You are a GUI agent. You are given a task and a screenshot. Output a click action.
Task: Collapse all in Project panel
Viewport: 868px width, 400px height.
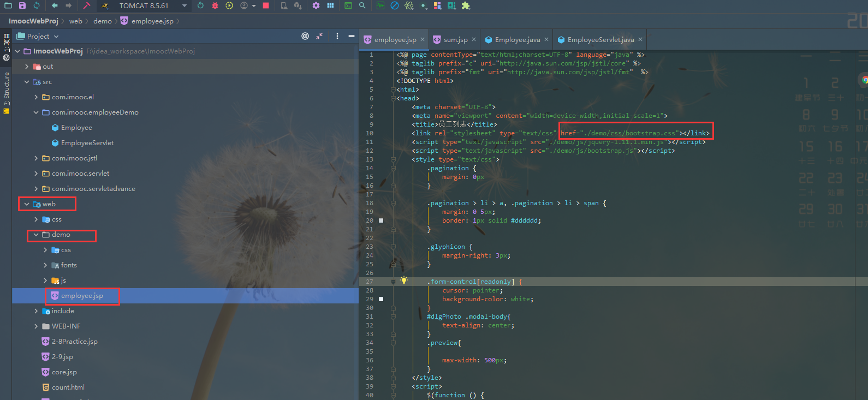click(319, 36)
